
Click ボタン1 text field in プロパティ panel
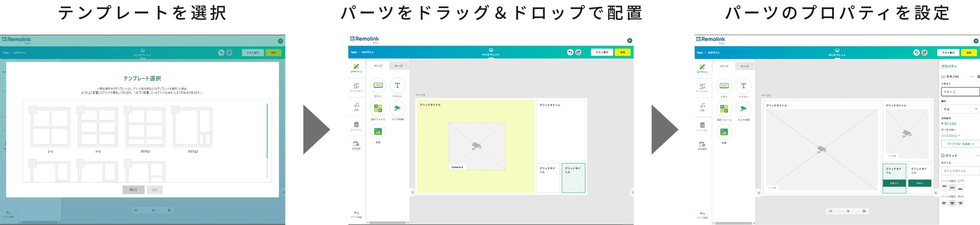(x=960, y=92)
